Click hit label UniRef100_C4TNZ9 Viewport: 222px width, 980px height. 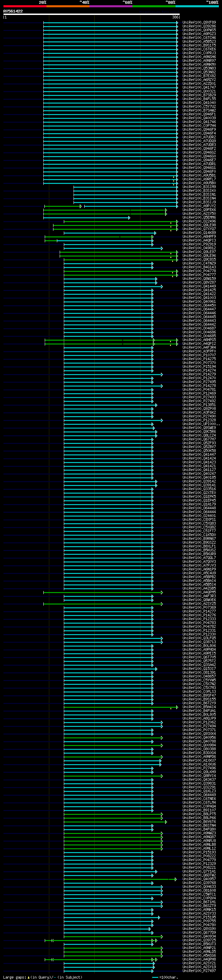point(199,263)
